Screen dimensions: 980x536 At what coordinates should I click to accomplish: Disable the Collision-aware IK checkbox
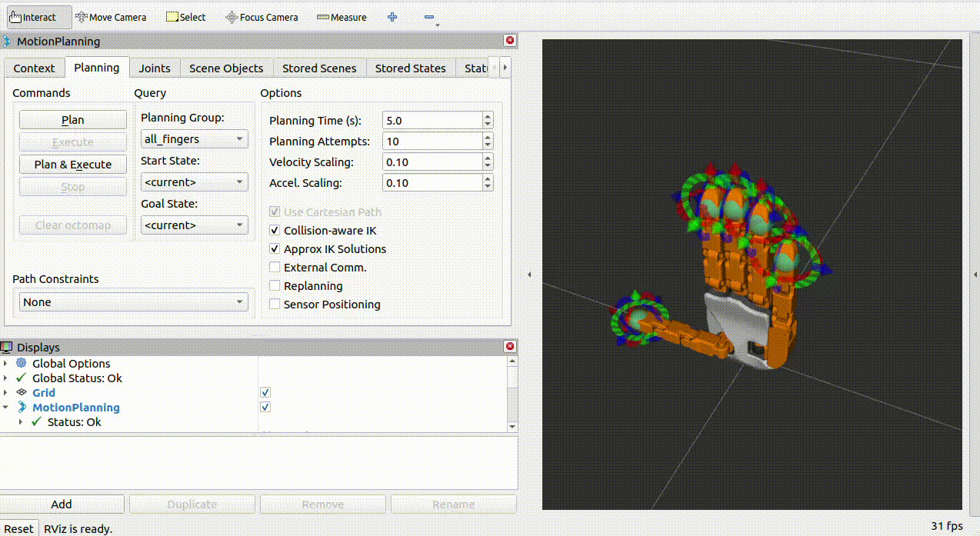click(275, 231)
